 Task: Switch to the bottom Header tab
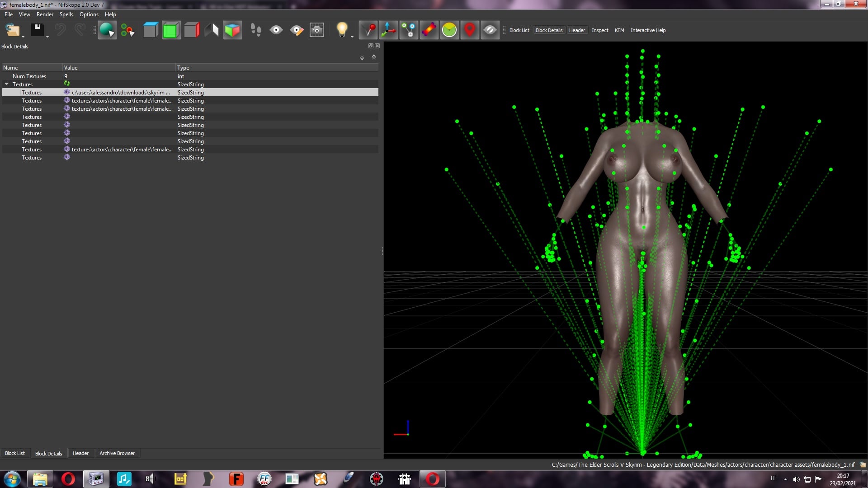(80, 453)
